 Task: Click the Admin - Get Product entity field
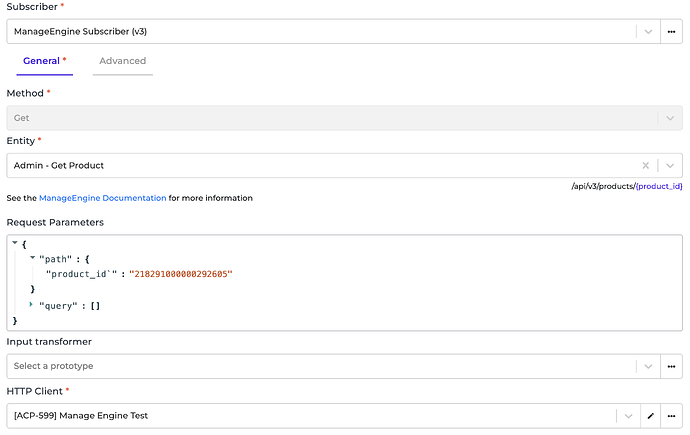345,165
